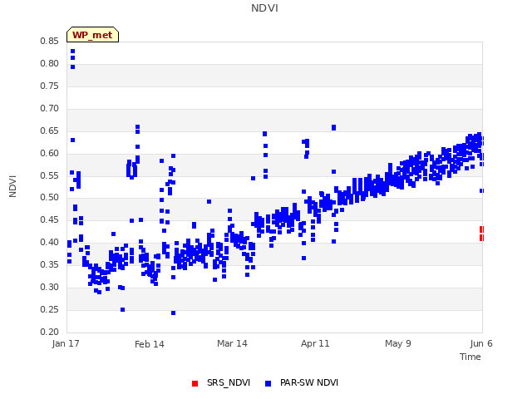Click the 0.70 y-axis tick value
The width and height of the screenshot is (532, 399).
click(49, 108)
